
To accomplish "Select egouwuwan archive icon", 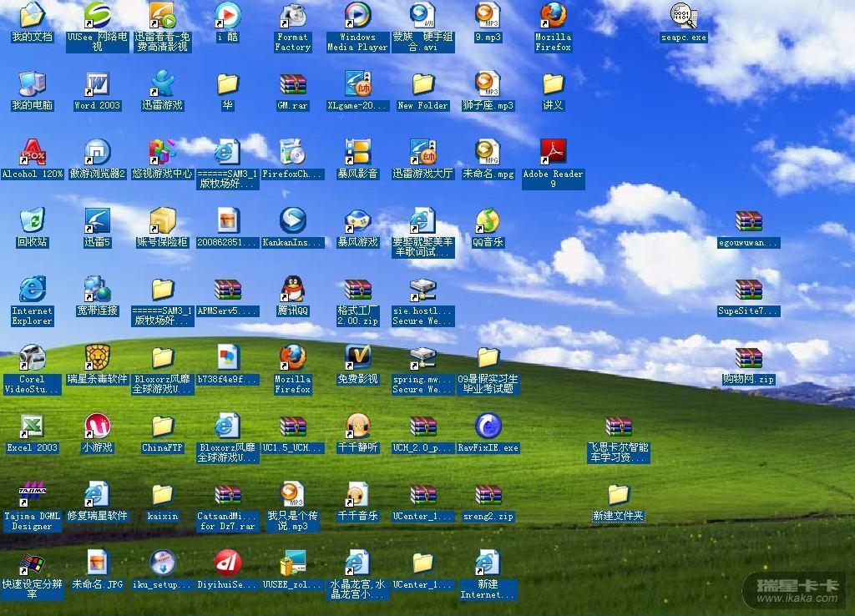I will click(x=749, y=220).
